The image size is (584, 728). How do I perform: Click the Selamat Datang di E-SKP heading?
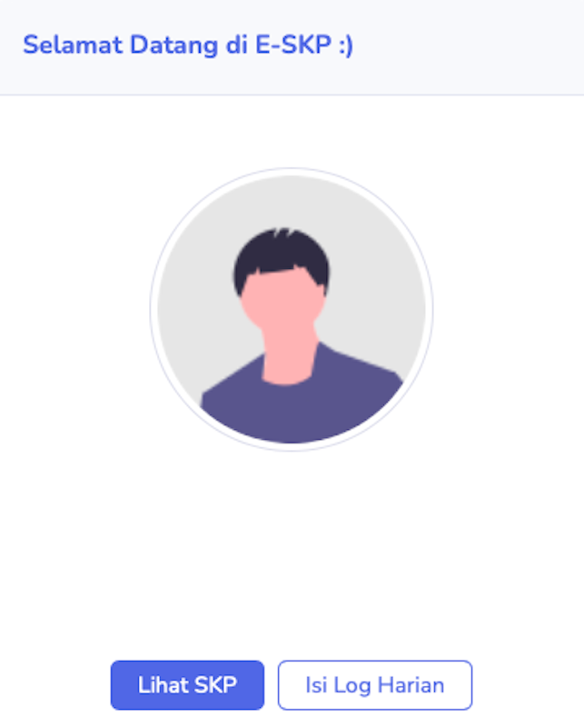click(x=188, y=45)
